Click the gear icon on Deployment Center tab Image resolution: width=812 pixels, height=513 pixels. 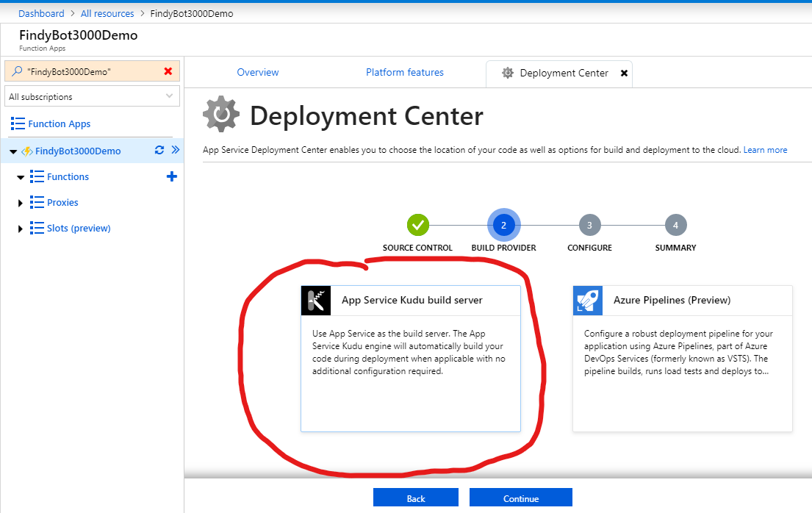tap(508, 73)
